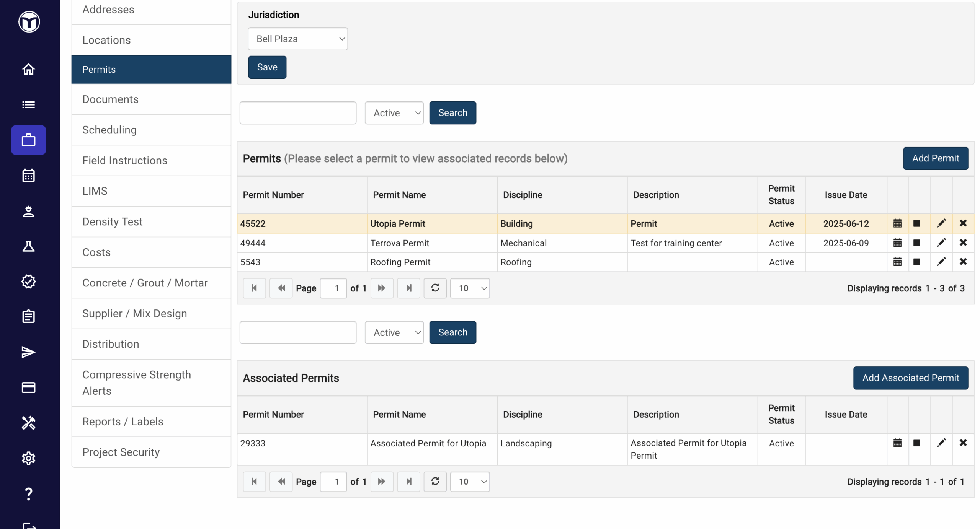Image resolution: width=980 pixels, height=529 pixels.
Task: Change page size dropdown in Associated Permits
Action: tap(469, 481)
